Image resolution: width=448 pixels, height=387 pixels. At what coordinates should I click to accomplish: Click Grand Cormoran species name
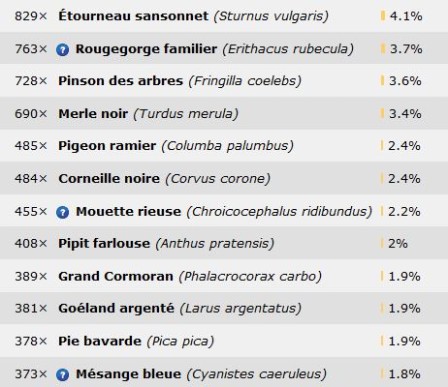(116, 276)
